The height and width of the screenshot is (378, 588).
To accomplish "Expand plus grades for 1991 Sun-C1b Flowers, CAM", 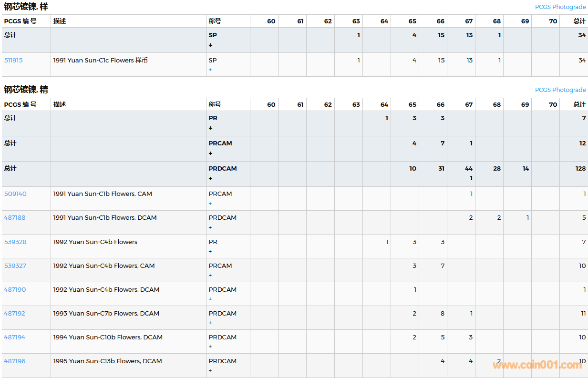I will [x=210, y=204].
